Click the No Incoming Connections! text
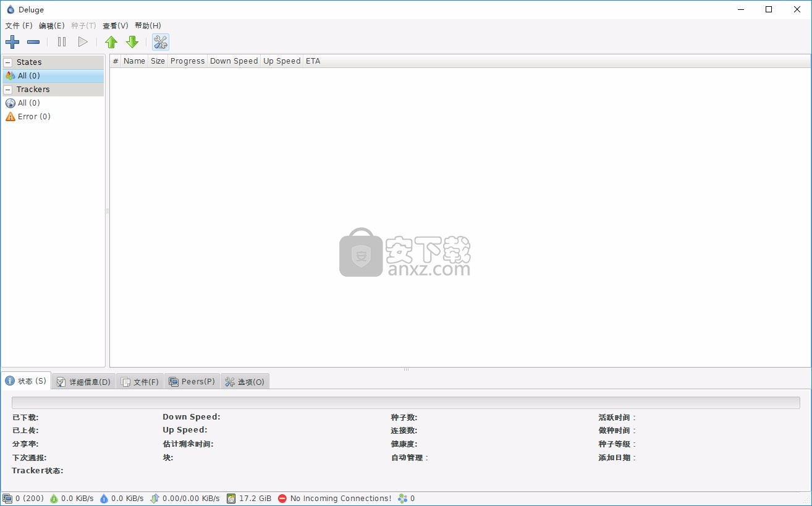This screenshot has height=506, width=812. tap(340, 498)
